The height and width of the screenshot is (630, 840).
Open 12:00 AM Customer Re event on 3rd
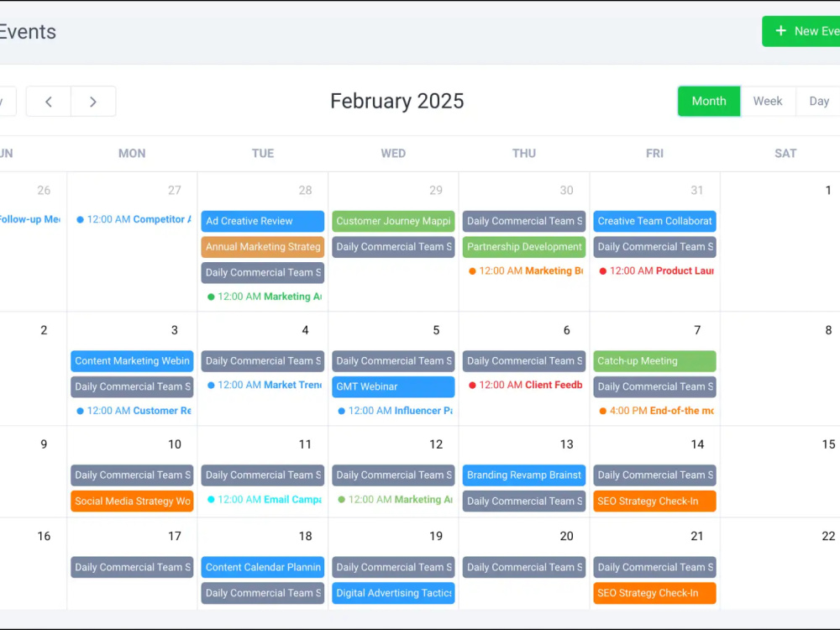[x=134, y=411]
